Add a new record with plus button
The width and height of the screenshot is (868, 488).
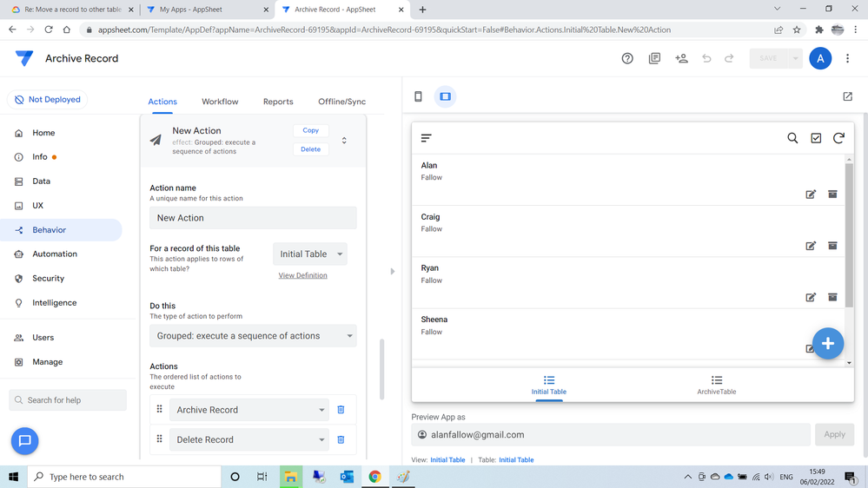[x=827, y=343]
